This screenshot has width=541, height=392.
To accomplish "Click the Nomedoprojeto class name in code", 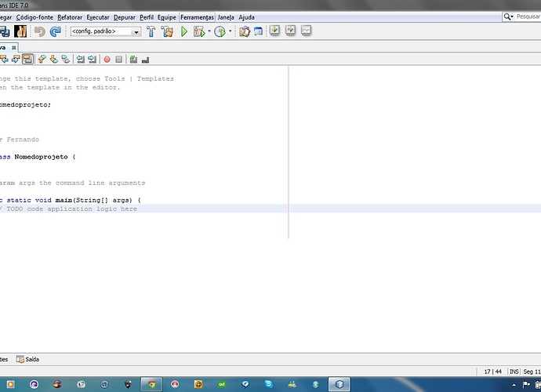I will pos(41,157).
